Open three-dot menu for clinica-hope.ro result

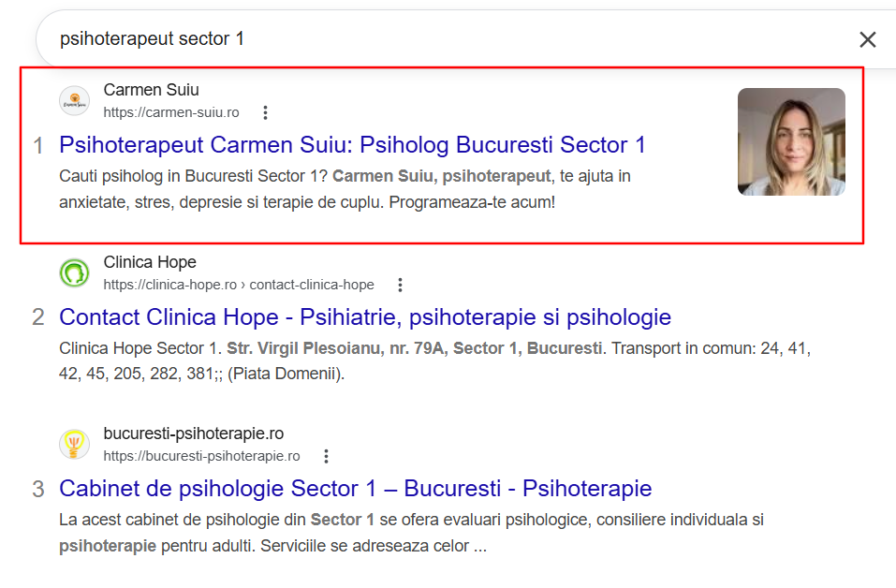[400, 285]
